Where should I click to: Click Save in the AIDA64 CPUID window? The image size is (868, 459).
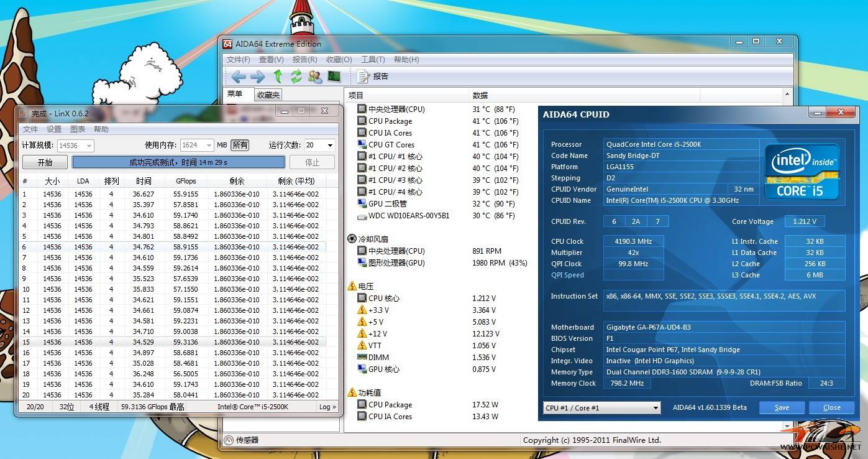pos(782,408)
